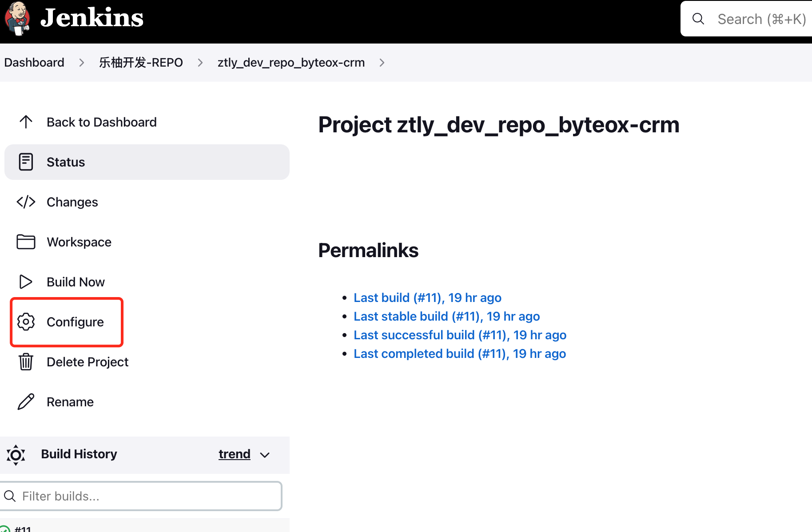Expand chevron after Dashboard breadcrumb

tap(82, 63)
